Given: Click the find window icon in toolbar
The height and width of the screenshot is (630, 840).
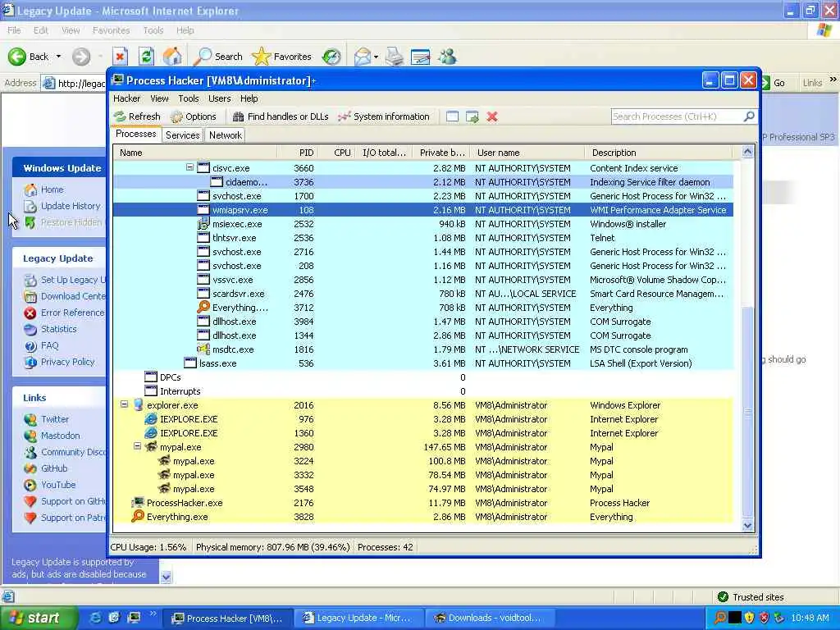Looking at the screenshot, I should [452, 116].
